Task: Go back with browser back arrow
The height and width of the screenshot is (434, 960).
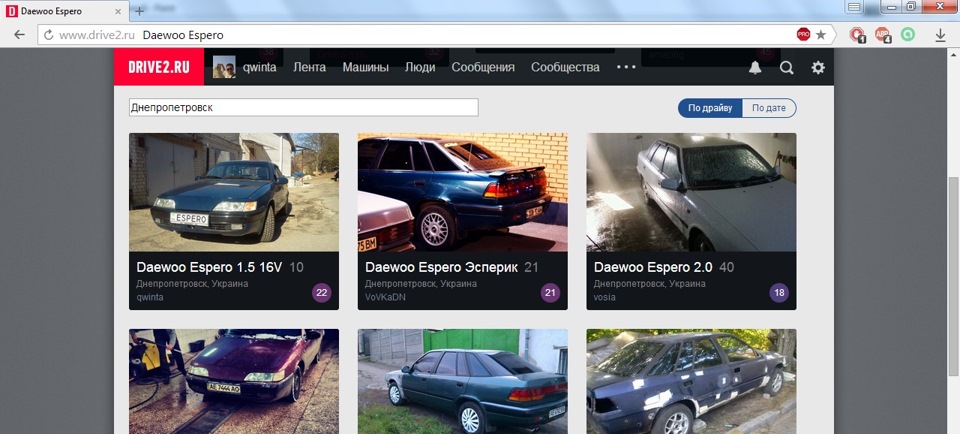Action: coord(20,35)
